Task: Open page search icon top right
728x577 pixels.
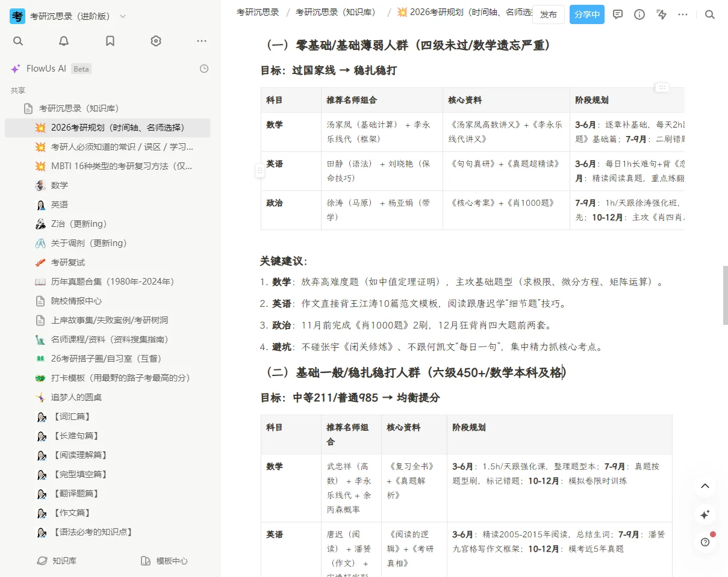Action: pyautogui.click(x=710, y=14)
